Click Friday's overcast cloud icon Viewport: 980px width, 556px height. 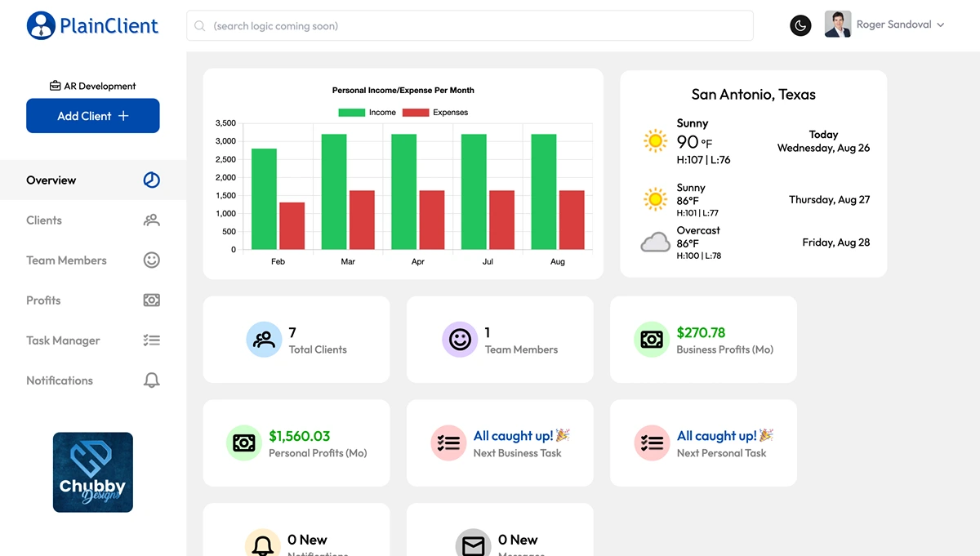click(655, 242)
